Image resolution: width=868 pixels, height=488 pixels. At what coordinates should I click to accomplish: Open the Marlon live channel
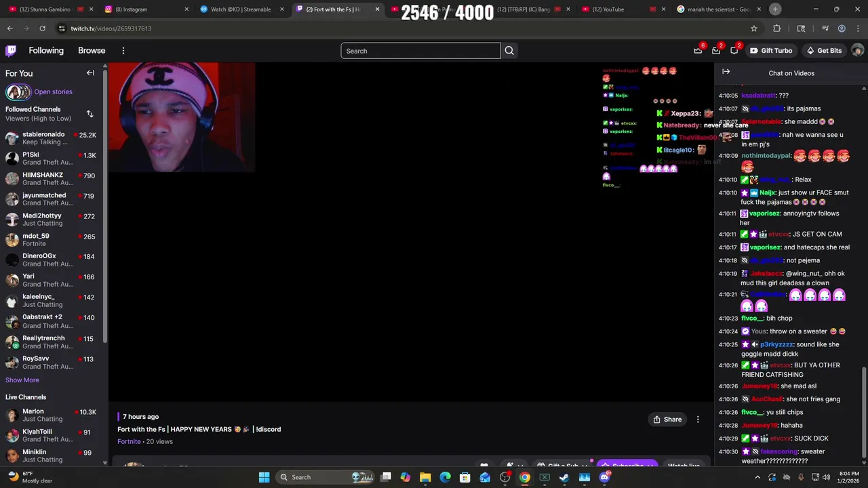[x=52, y=415]
